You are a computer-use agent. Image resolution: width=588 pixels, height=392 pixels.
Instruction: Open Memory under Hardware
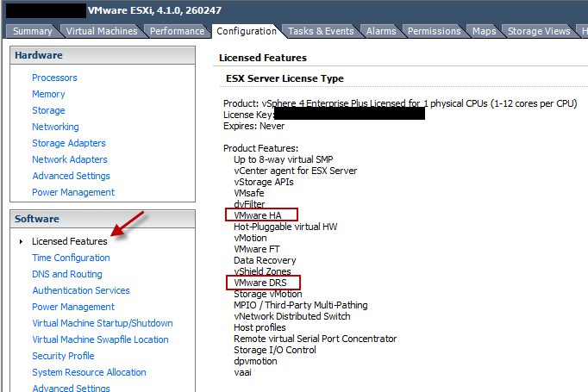pyautogui.click(x=48, y=94)
